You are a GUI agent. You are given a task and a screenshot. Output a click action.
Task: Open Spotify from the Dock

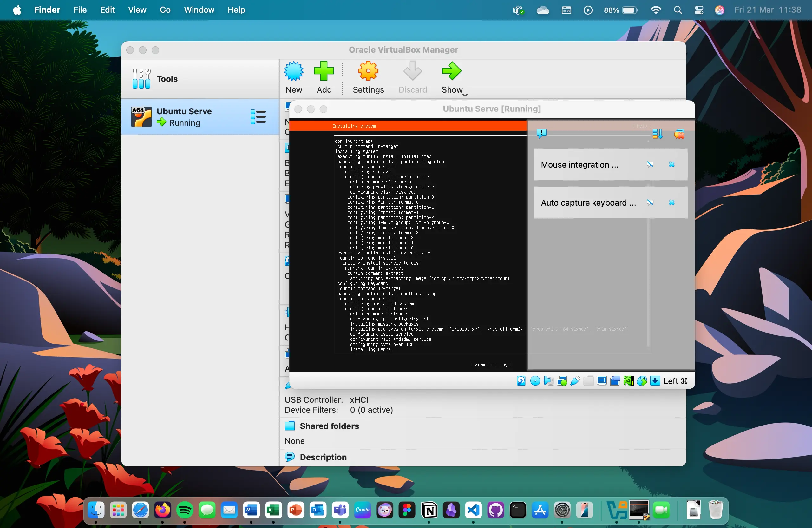pyautogui.click(x=185, y=510)
